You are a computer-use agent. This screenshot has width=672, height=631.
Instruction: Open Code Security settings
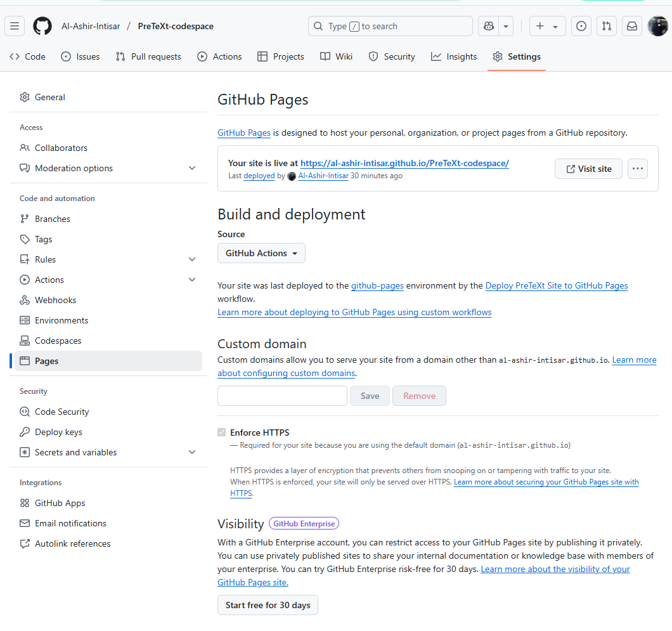[108, 412]
